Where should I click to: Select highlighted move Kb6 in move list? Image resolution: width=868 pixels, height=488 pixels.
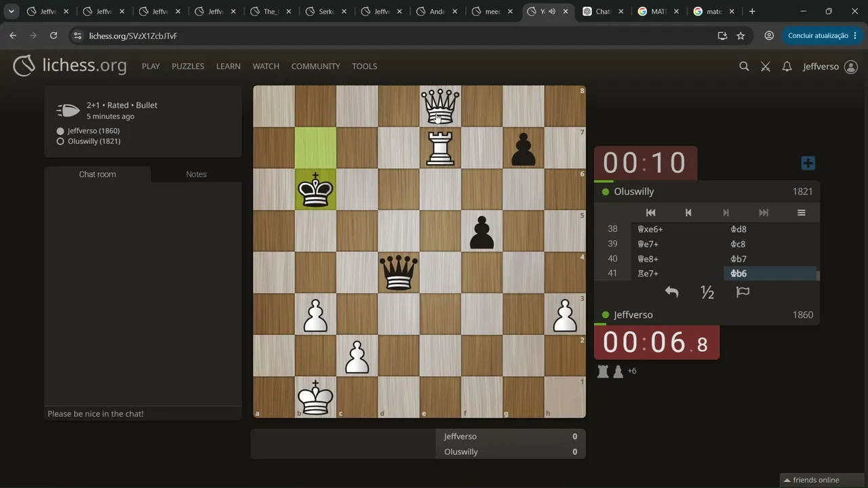click(x=770, y=274)
